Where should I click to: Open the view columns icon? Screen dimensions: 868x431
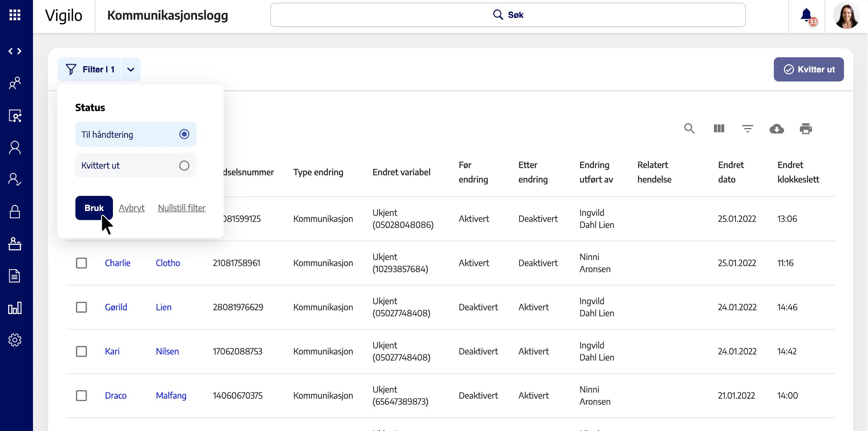point(719,128)
